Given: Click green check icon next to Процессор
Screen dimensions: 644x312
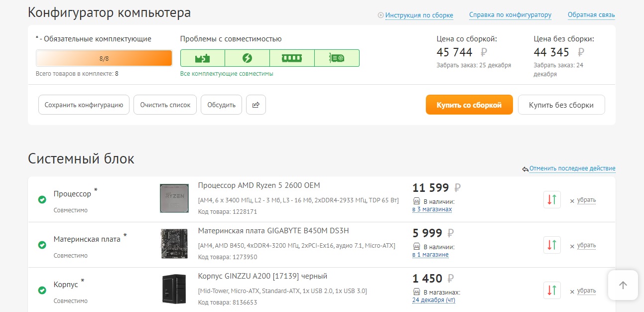Looking at the screenshot, I should click(x=42, y=200).
